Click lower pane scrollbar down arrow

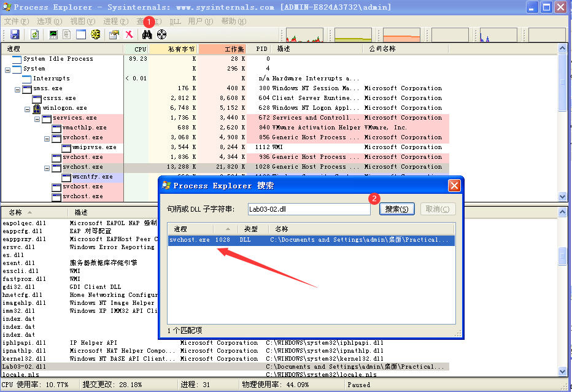point(562,372)
